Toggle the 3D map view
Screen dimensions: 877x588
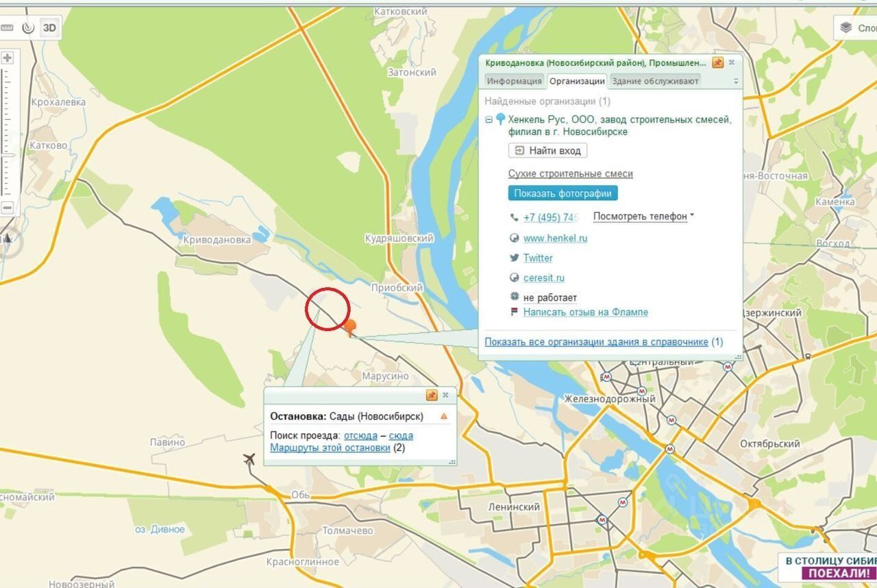[x=49, y=27]
